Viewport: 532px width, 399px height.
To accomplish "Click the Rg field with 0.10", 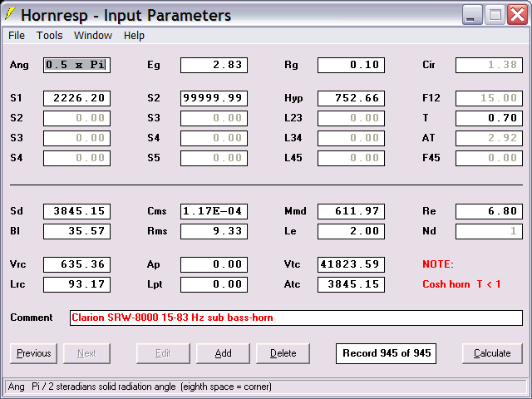I will click(351, 65).
